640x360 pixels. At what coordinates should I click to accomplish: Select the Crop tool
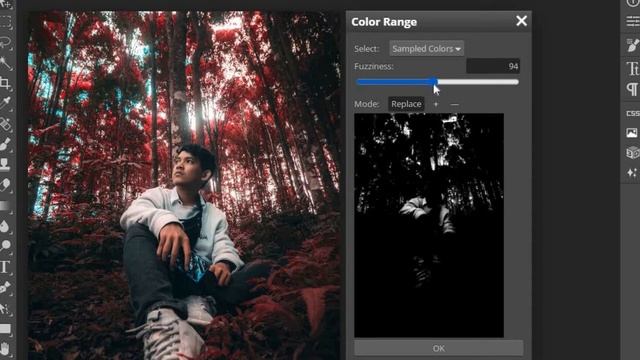tap(5, 83)
